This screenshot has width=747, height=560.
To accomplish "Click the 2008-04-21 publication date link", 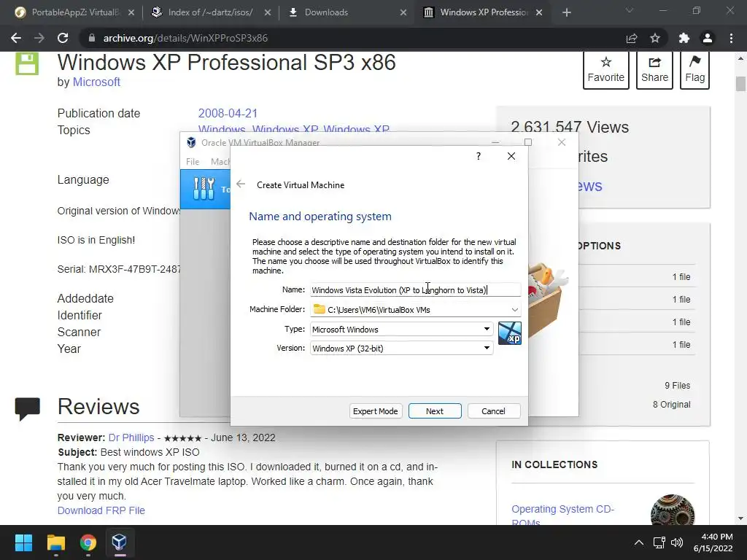I will coord(228,113).
